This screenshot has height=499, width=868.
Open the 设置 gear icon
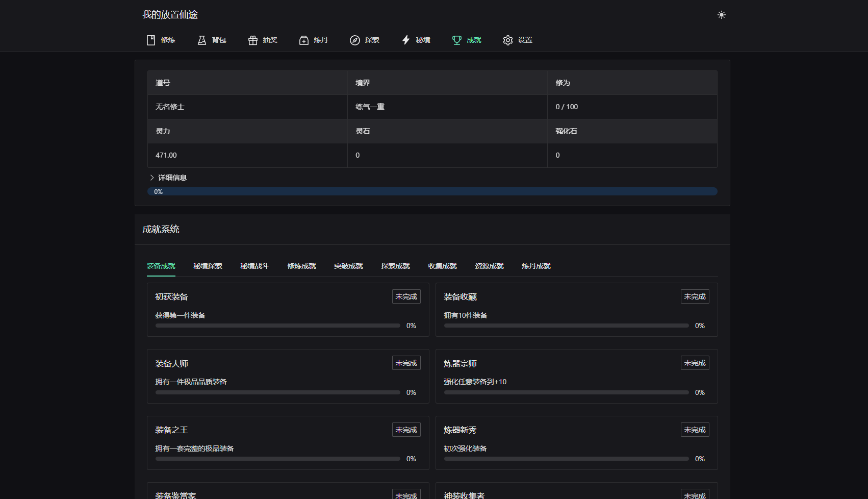click(508, 40)
